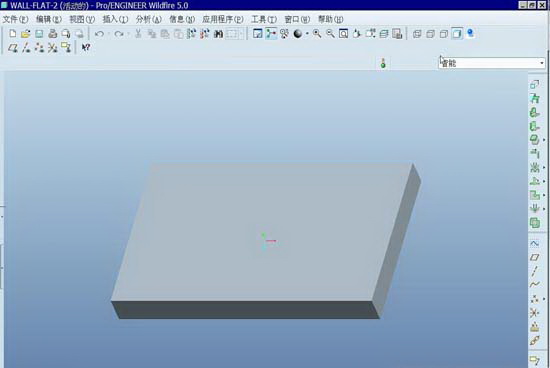Create a new file with New icon

(13, 34)
